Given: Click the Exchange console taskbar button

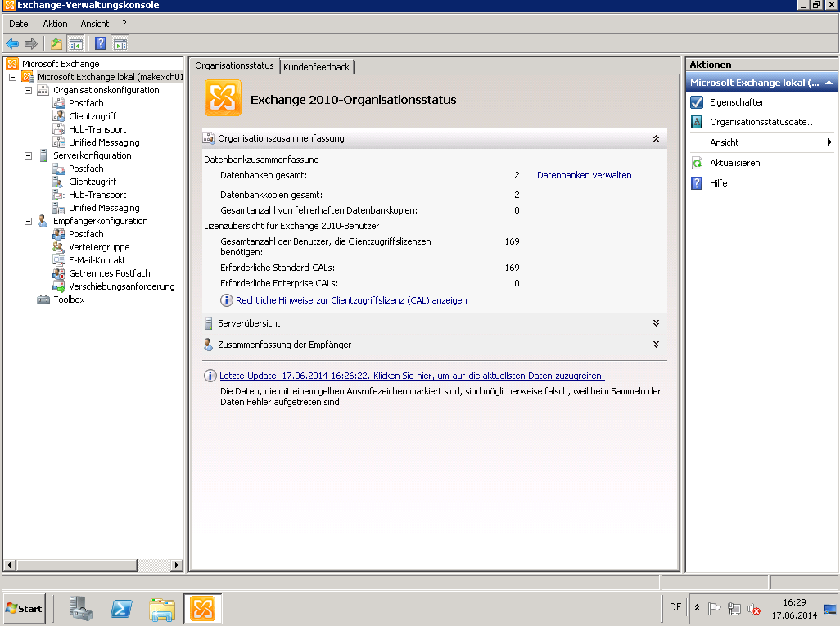Looking at the screenshot, I should pyautogui.click(x=202, y=609).
